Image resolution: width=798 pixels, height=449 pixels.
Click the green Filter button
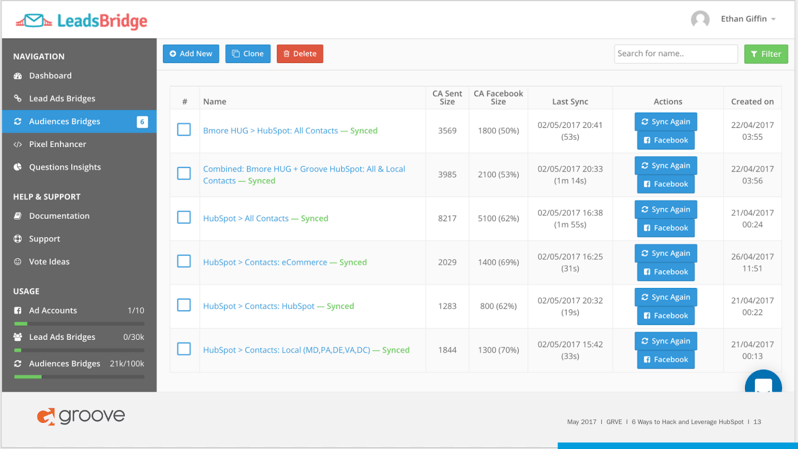[x=766, y=54]
